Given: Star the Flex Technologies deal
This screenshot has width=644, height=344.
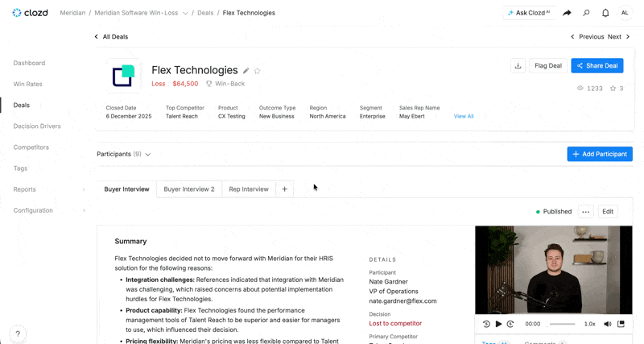Looking at the screenshot, I should pyautogui.click(x=258, y=71).
